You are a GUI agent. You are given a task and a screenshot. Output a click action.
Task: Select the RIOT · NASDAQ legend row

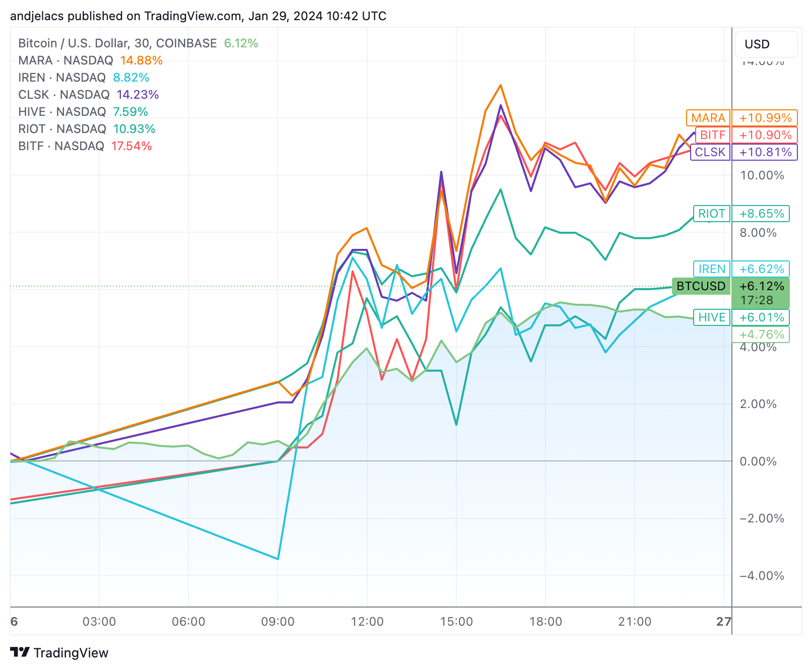click(x=87, y=129)
